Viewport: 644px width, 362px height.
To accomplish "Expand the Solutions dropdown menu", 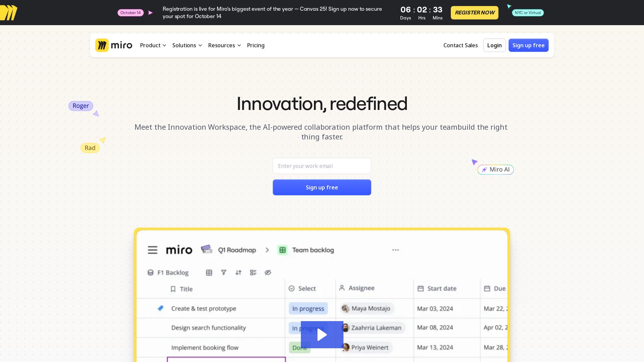I will pyautogui.click(x=187, y=45).
